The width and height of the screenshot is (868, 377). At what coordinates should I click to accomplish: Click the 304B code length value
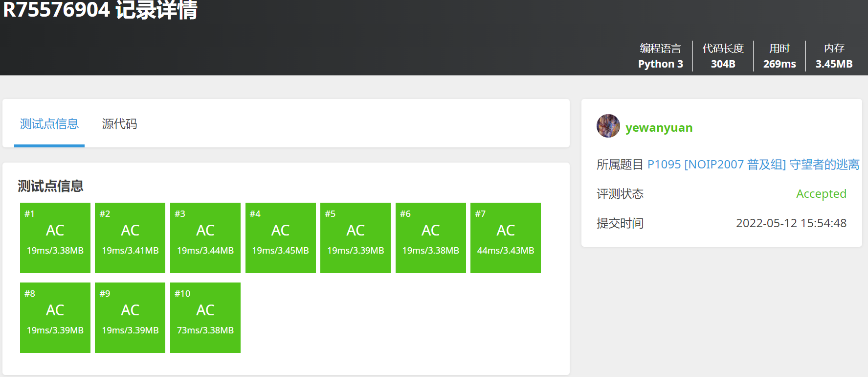tap(723, 64)
